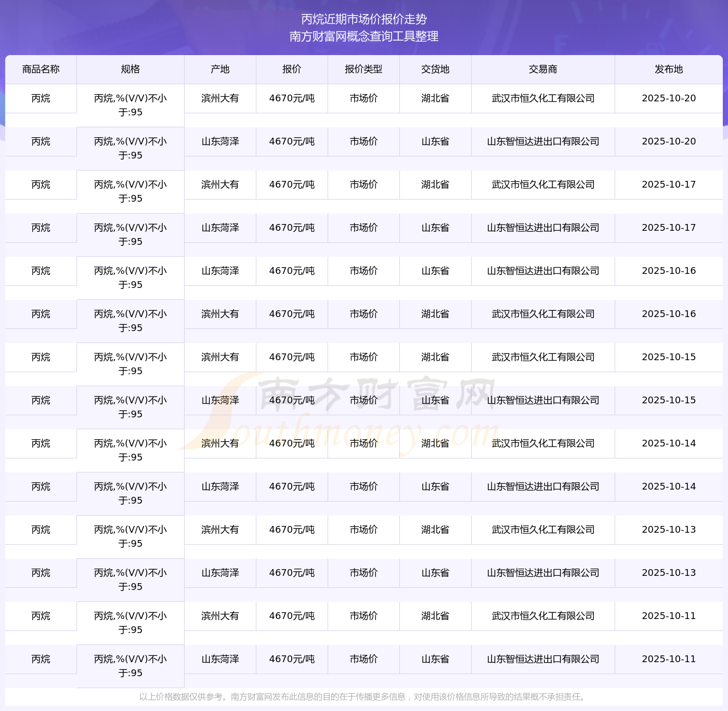
Task: Click 山东智恒达进出口有限公司 in the first 2025-10-17 row
Action: (x=543, y=228)
